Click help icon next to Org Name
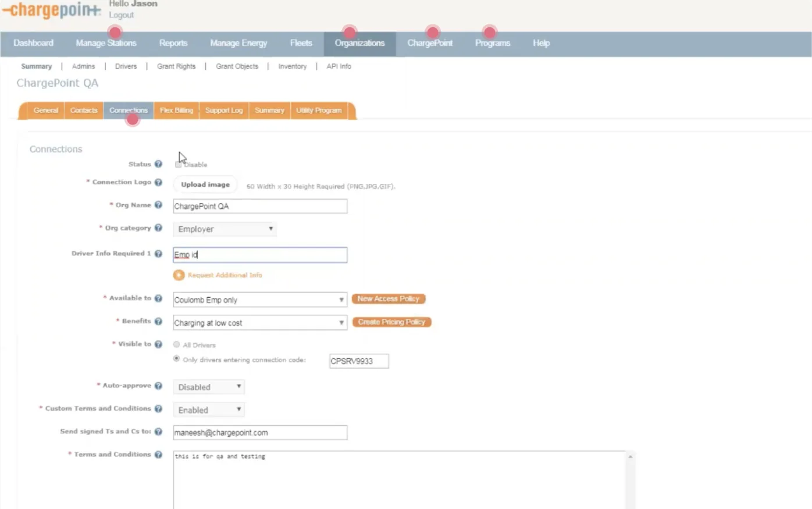 (158, 205)
